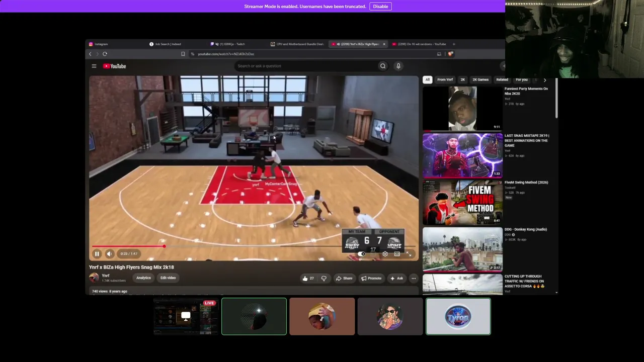This screenshot has height=362, width=644.
Task: Open more actions three-dot menu
Action: coord(414,278)
